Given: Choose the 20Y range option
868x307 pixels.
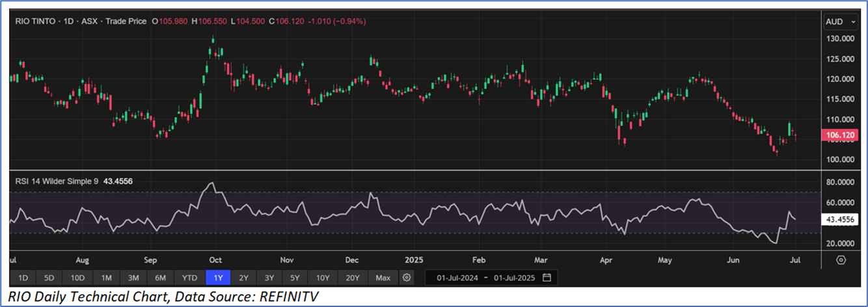Looking at the screenshot, I should [353, 278].
